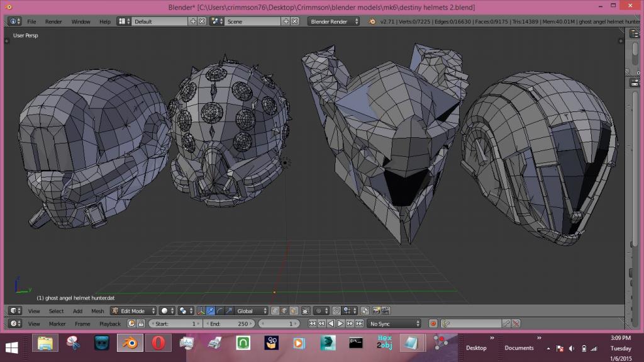Screen dimensions: 644x362
Task: Open the Help menu
Action: pyautogui.click(x=105, y=22)
